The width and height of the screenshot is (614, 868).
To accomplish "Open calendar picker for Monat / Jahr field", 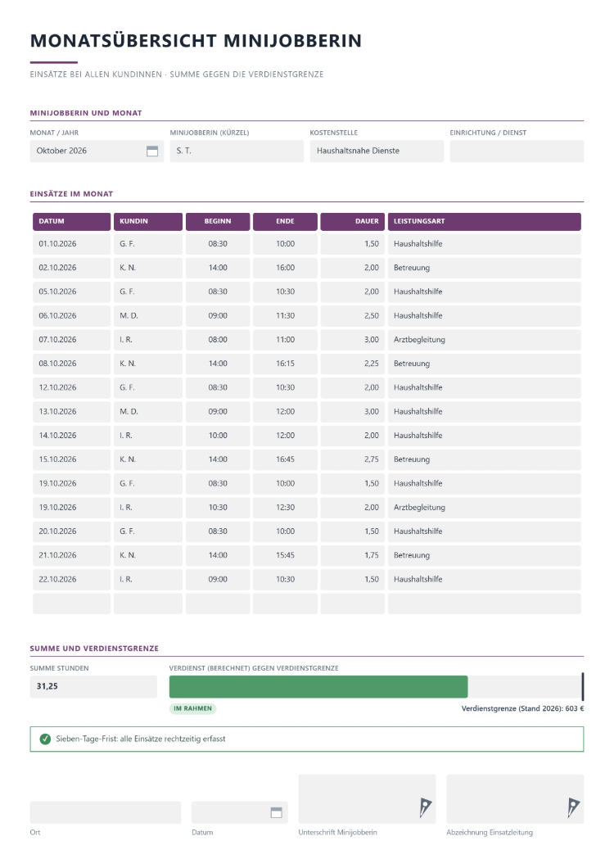I will pyautogui.click(x=152, y=151).
